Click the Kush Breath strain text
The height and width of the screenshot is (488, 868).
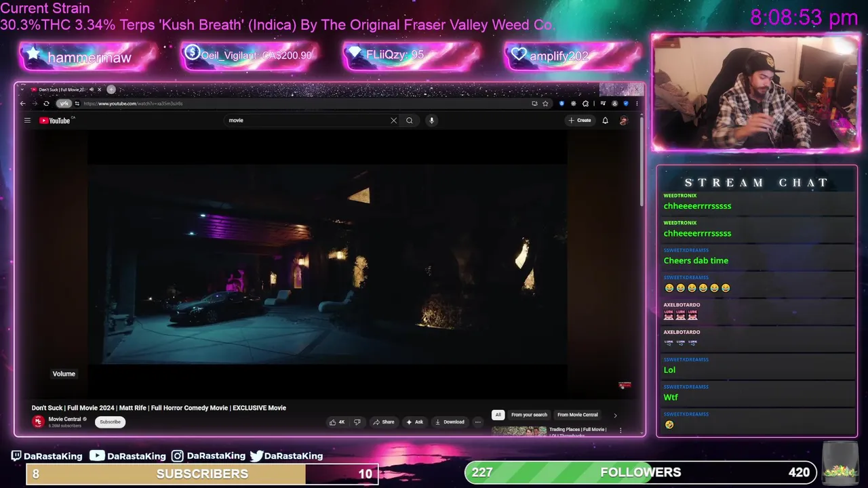277,25
